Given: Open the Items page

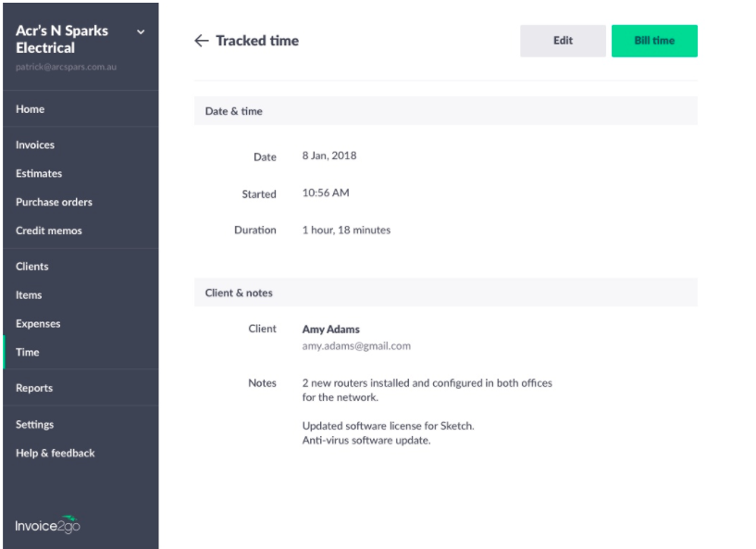Looking at the screenshot, I should tap(29, 294).
